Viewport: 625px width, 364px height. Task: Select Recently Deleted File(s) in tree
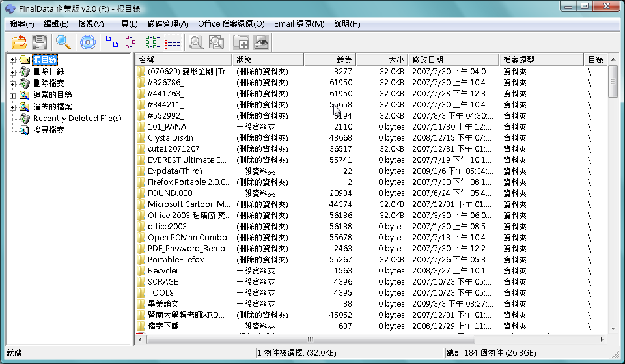tap(77, 119)
